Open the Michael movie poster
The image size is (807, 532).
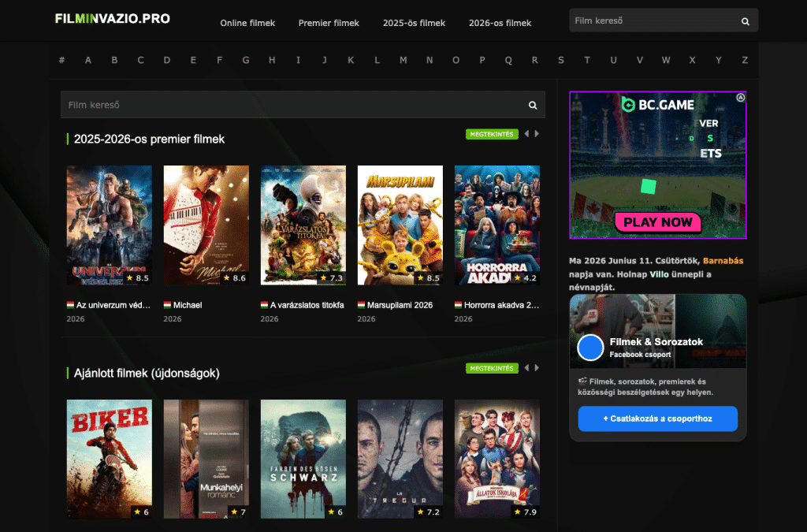click(206, 225)
